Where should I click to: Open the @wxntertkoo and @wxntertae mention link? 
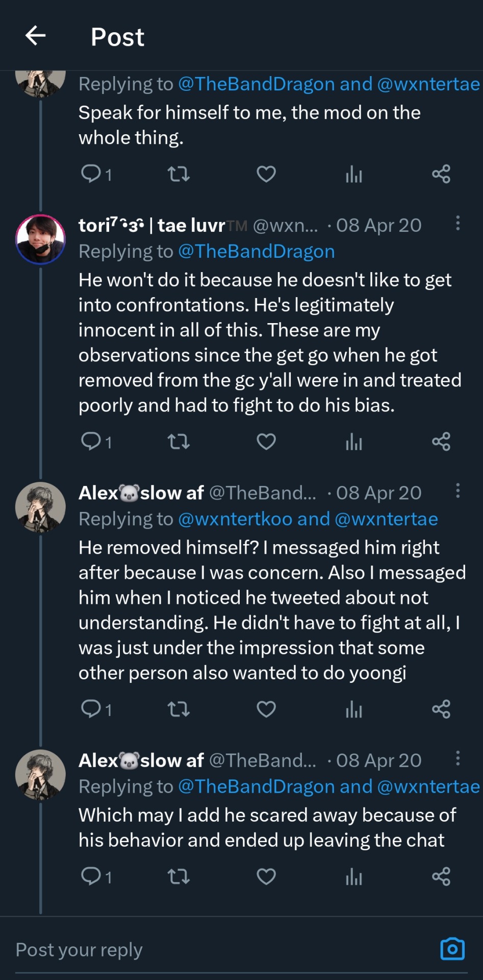coord(308,519)
